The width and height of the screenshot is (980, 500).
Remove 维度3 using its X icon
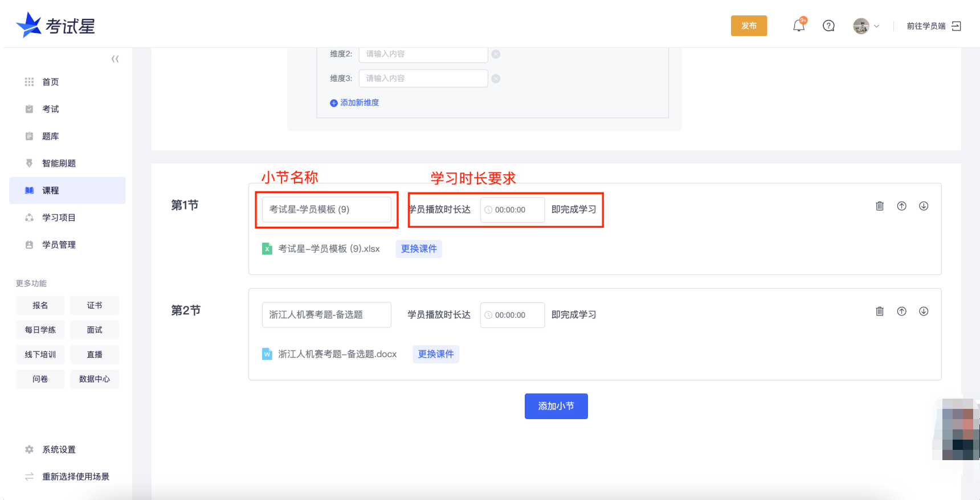(x=496, y=79)
